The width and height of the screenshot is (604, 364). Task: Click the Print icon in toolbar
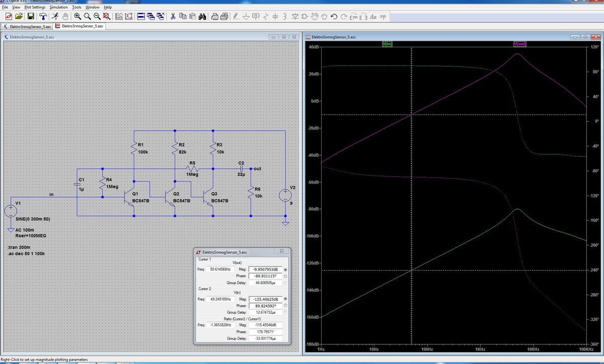224,16
